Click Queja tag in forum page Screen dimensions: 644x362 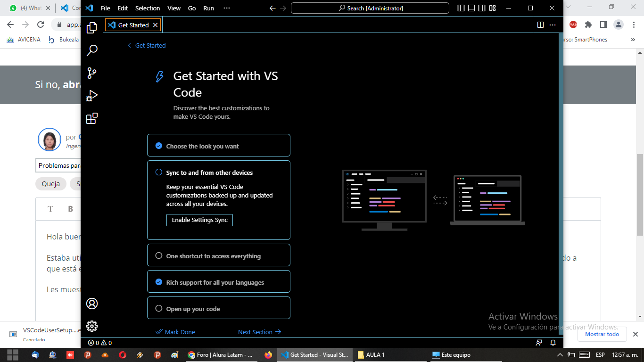coord(51,184)
